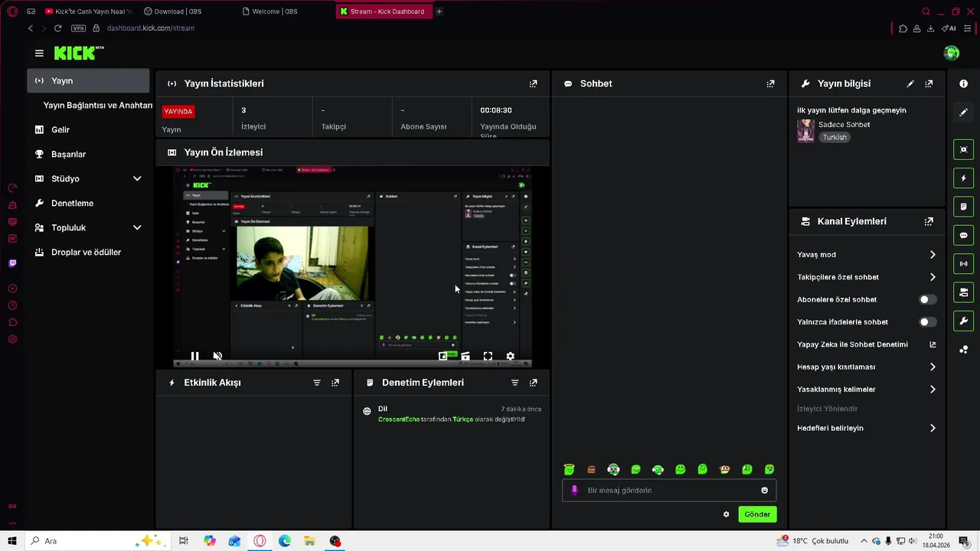Open Gelir in the sidebar
The height and width of the screenshot is (551, 980).
click(x=88, y=129)
